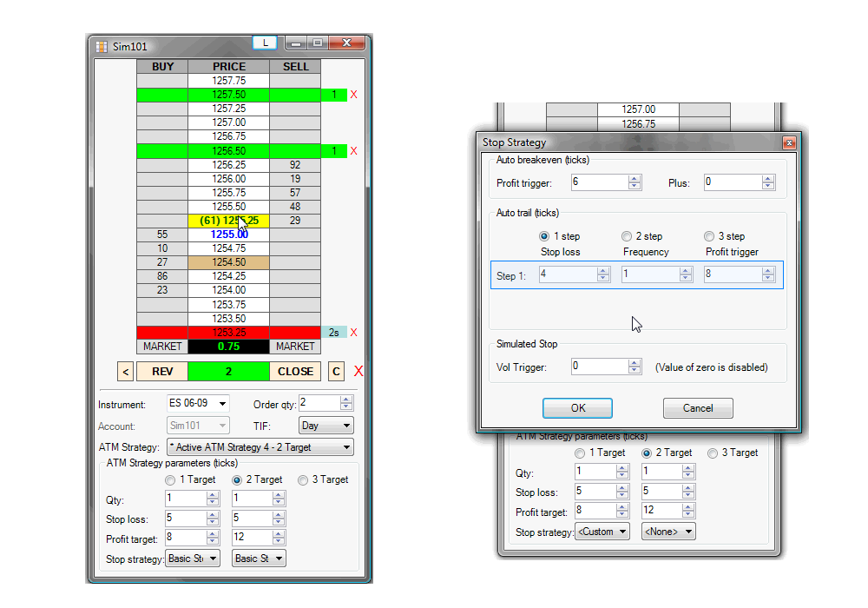Click the < button beside REV
Screen dimensions: 868x608
coord(126,372)
